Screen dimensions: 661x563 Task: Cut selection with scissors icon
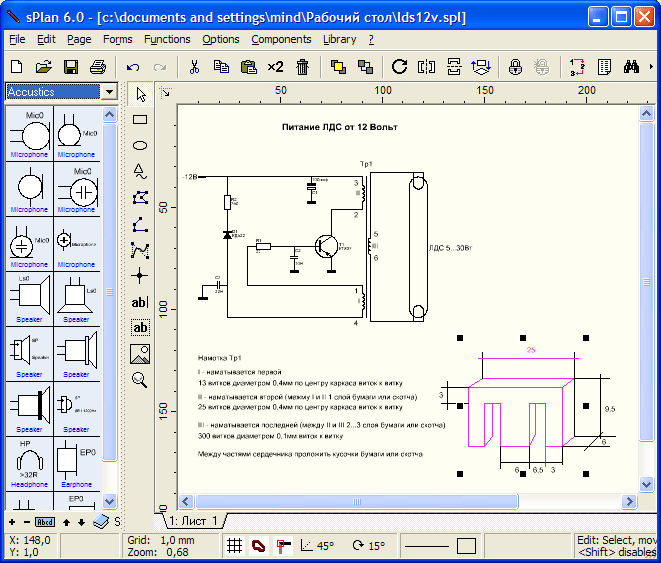194,67
